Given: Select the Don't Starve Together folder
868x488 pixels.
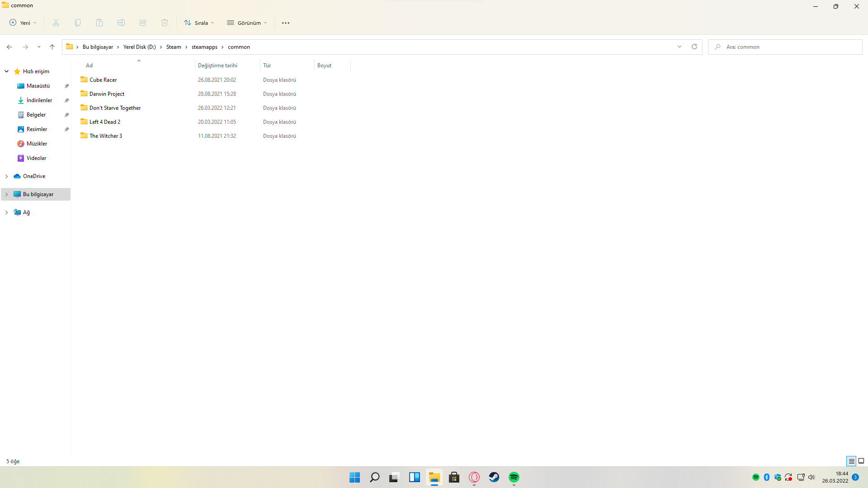Looking at the screenshot, I should tap(115, 108).
